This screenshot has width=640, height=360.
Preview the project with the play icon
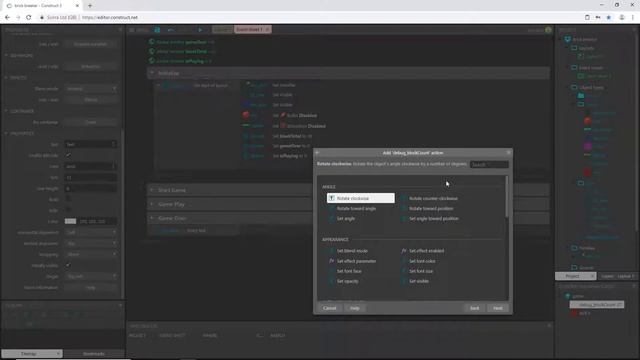[x=200, y=30]
